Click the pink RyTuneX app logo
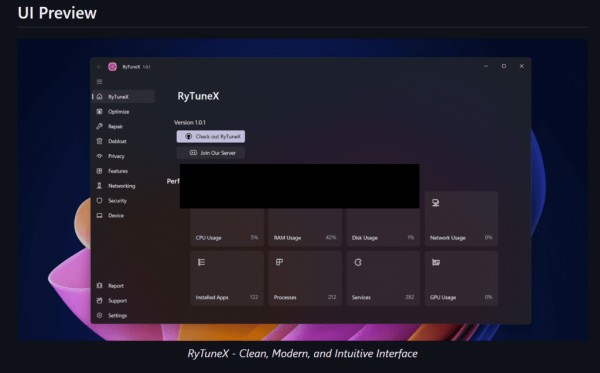Screen dimensions: 600x373 112,67
